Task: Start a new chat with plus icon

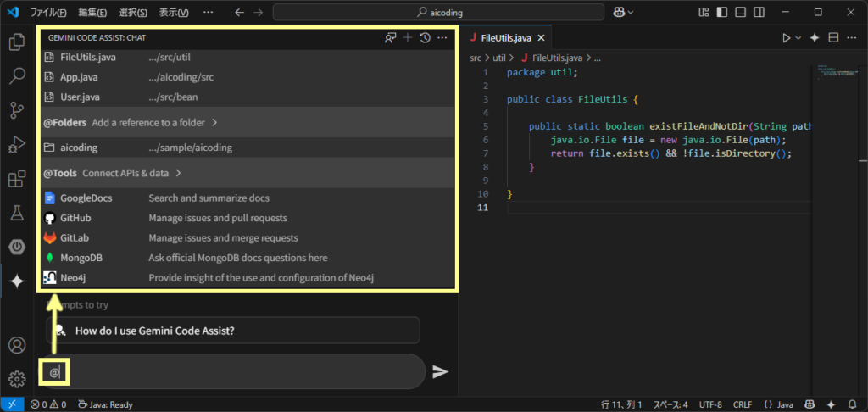Action: point(408,37)
